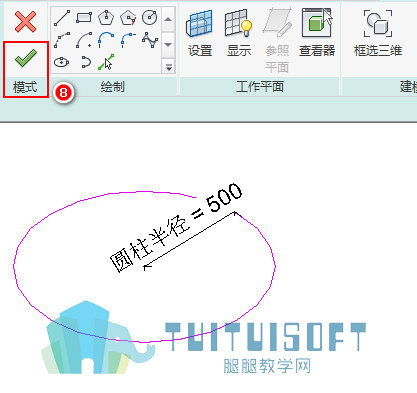The width and height of the screenshot is (417, 393).
Task: Select the Ellipse draw tool
Action: click(x=61, y=62)
